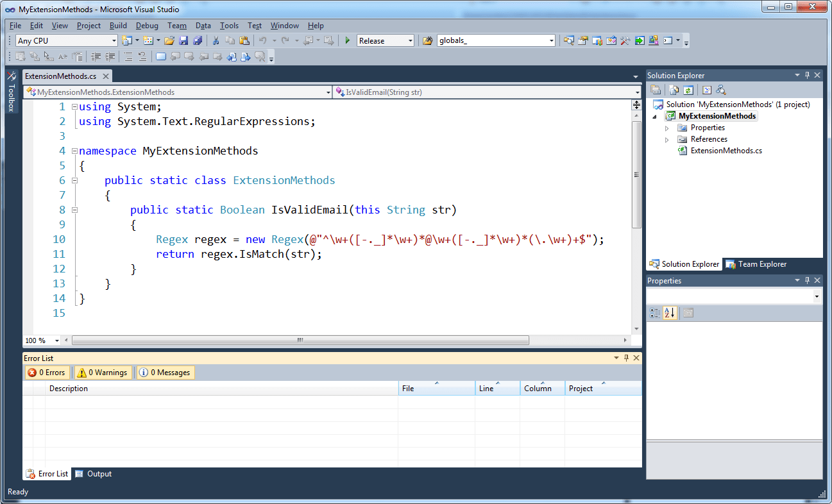Open the Toolbox side tab
This screenshot has width=832, height=504.
click(x=11, y=90)
